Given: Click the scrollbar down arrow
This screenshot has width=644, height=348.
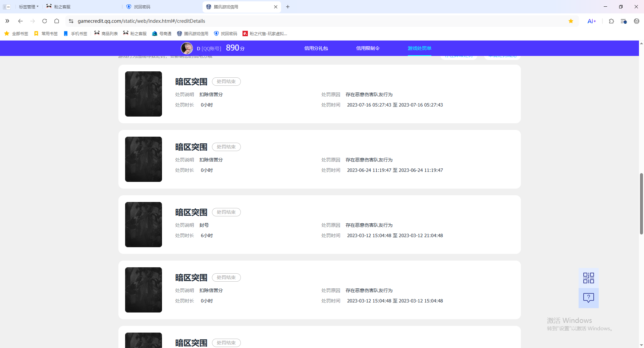Looking at the screenshot, I should (x=641, y=345).
